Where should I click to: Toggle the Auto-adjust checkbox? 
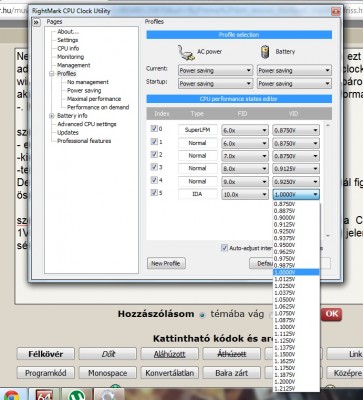click(224, 248)
